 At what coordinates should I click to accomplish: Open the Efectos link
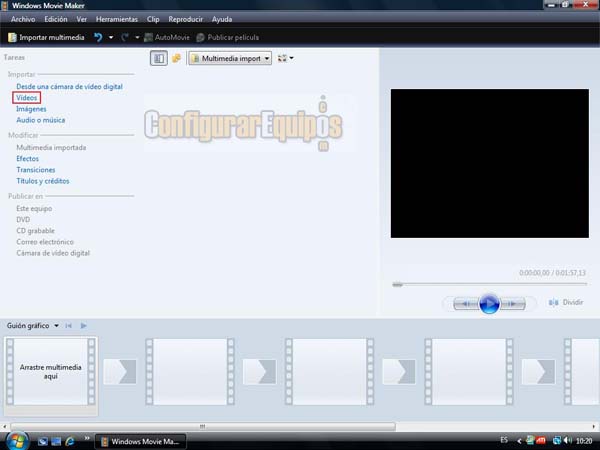coord(28,158)
